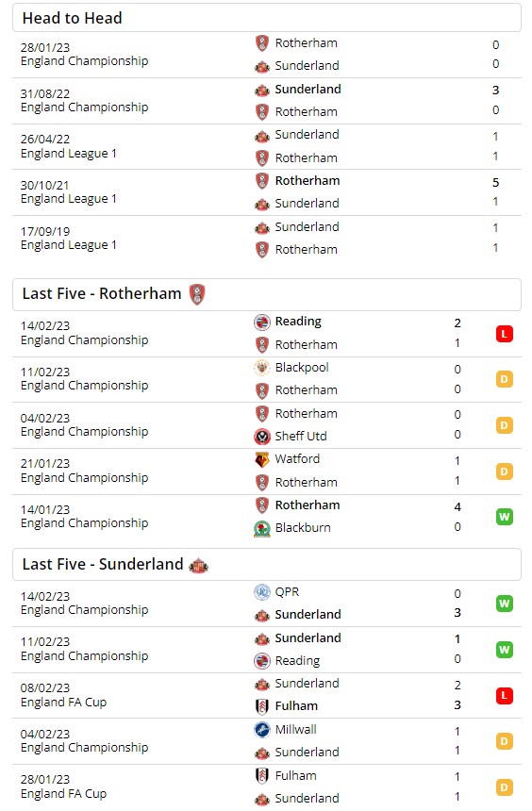
Task: Select the Fulham team name on 28/01/23
Action: coord(295,775)
